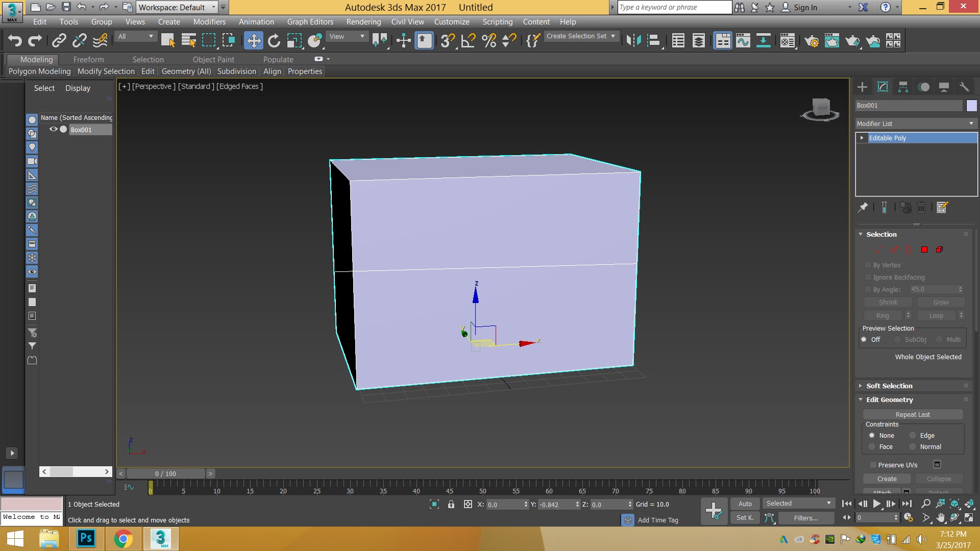Open the Mirror tool
Image resolution: width=980 pixels, height=551 pixels.
[x=633, y=41]
